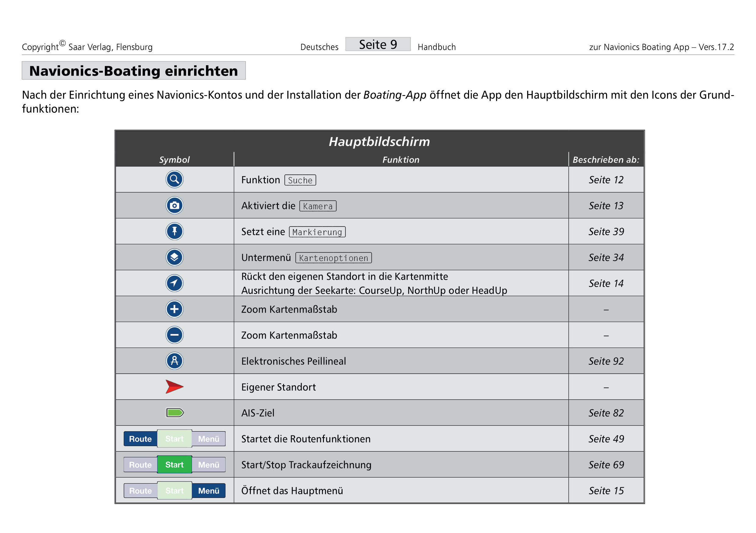The image size is (756, 533).
Task: Click the magnifying glass search icon
Action: (174, 179)
